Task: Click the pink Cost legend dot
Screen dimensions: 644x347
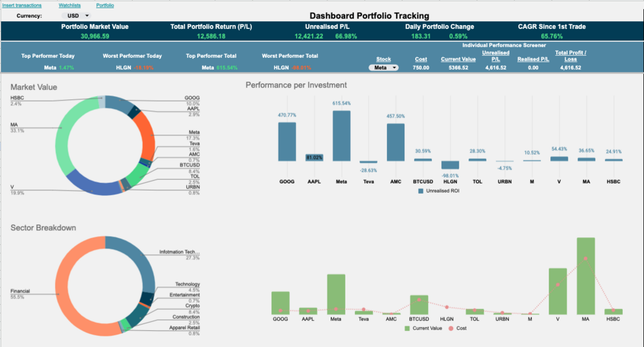Action: [x=451, y=328]
